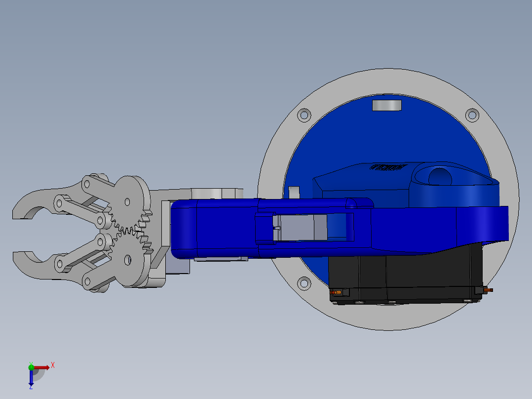Click the upper-left mounting hole on the base ring
Image resolution: width=532 pixels, height=399 pixels.
coord(304,115)
